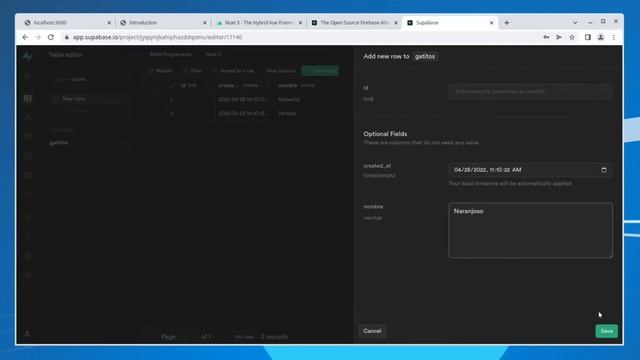Click the Filter toolbar button
The width and height of the screenshot is (640, 360).
(193, 71)
